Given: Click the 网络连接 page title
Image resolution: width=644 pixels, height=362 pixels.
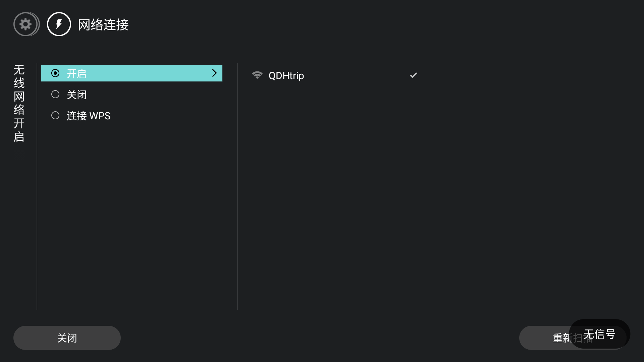Looking at the screenshot, I should (x=103, y=24).
